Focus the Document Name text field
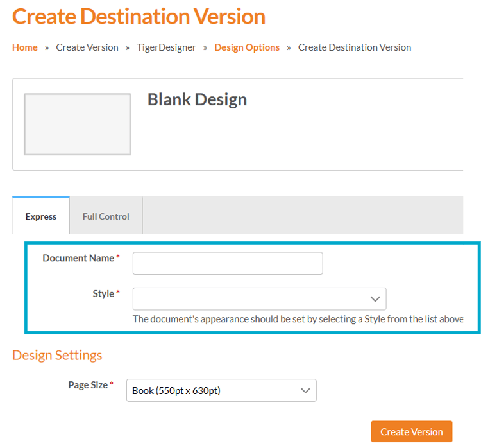Screen dimensions: 481x448 pyautogui.click(x=228, y=263)
